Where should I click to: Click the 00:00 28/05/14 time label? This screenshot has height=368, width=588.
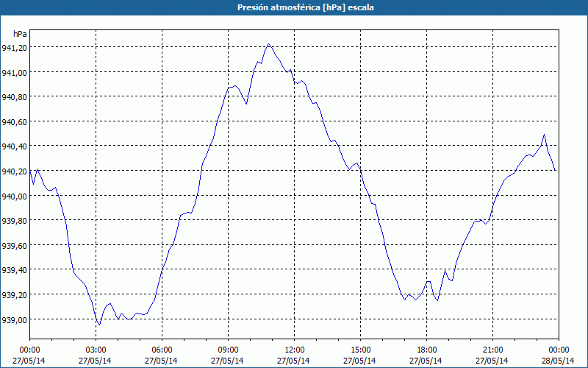[558, 355]
